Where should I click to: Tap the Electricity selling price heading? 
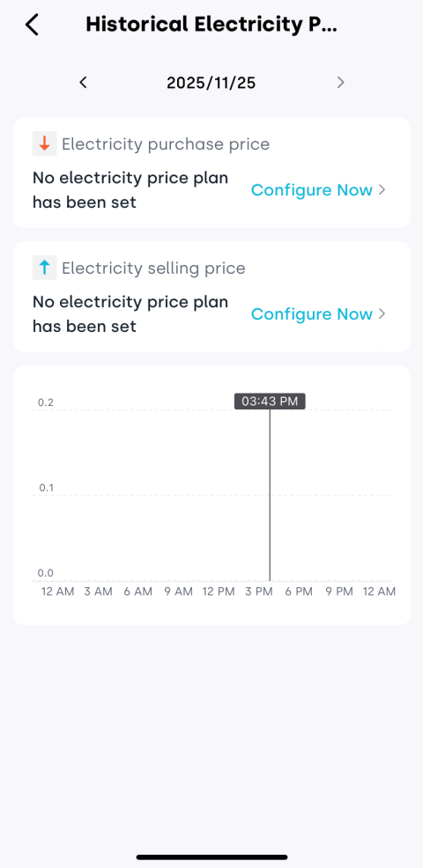[153, 268]
